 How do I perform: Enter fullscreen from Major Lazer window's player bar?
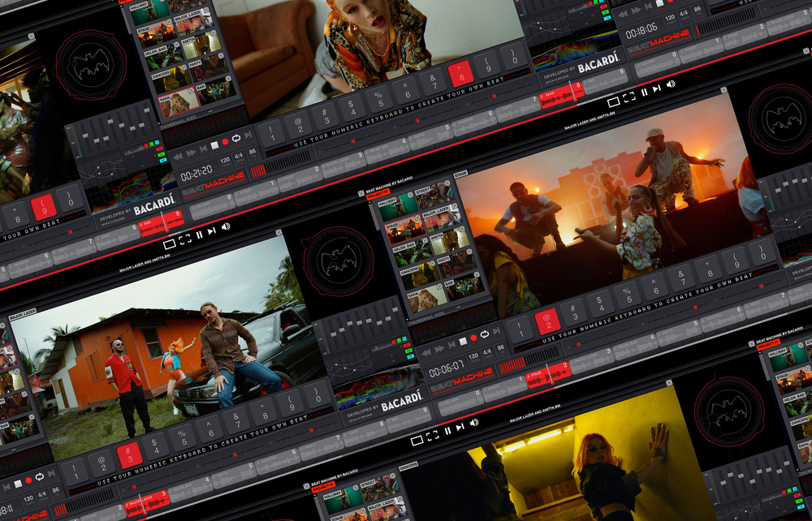433,436
